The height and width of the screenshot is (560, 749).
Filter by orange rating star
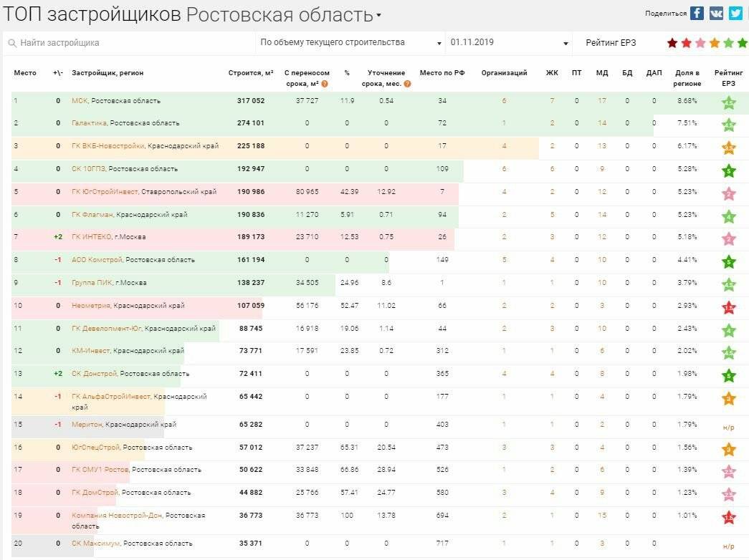click(715, 43)
